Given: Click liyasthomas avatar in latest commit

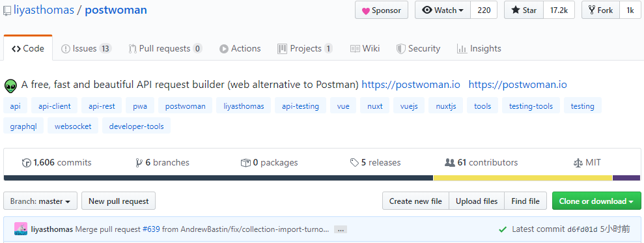Looking at the screenshot, I should click(x=21, y=229).
